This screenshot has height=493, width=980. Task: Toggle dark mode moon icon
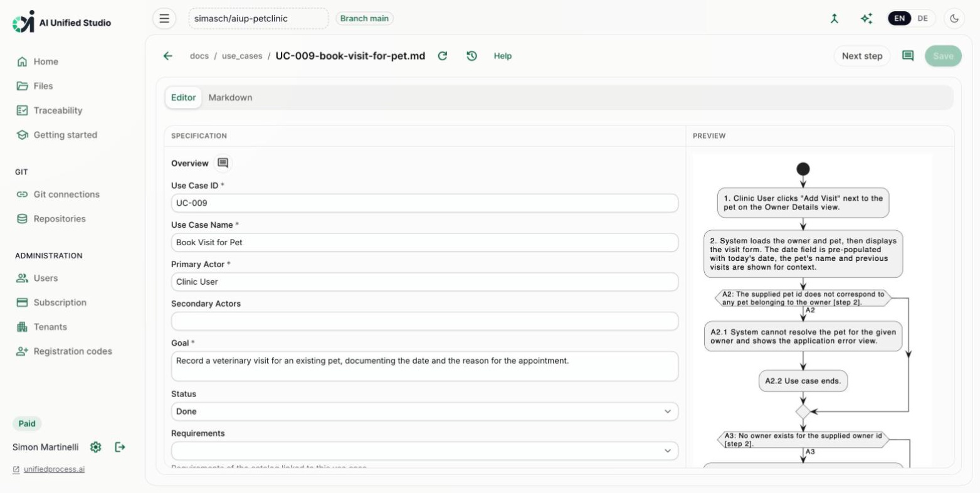click(954, 18)
